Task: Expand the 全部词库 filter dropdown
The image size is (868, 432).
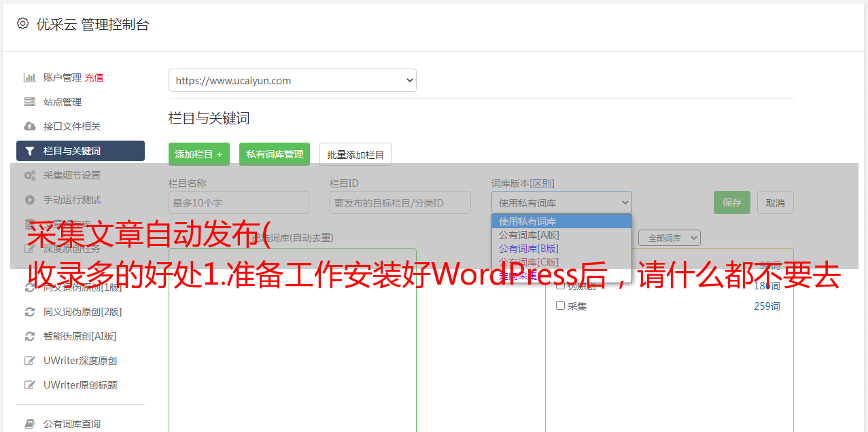Action: coord(669,238)
